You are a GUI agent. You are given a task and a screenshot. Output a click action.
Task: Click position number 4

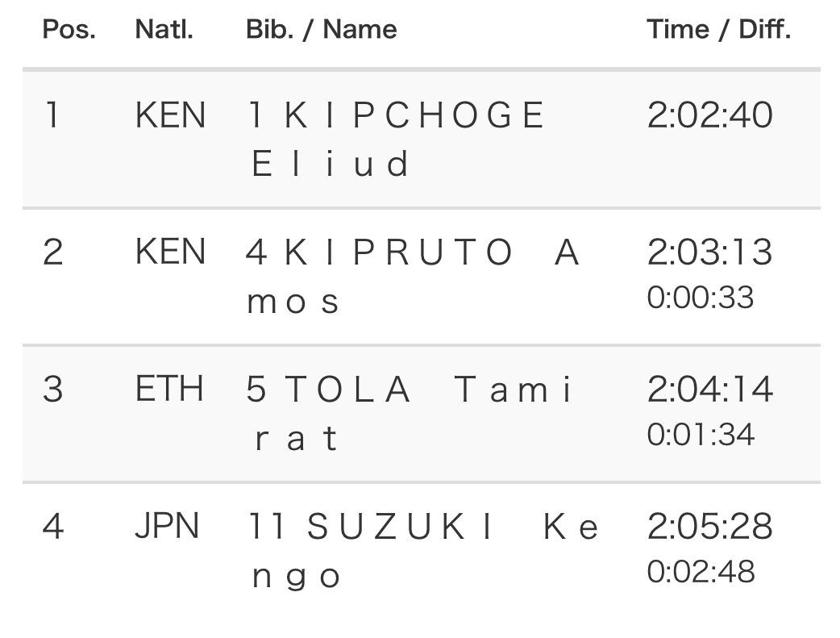(52, 527)
